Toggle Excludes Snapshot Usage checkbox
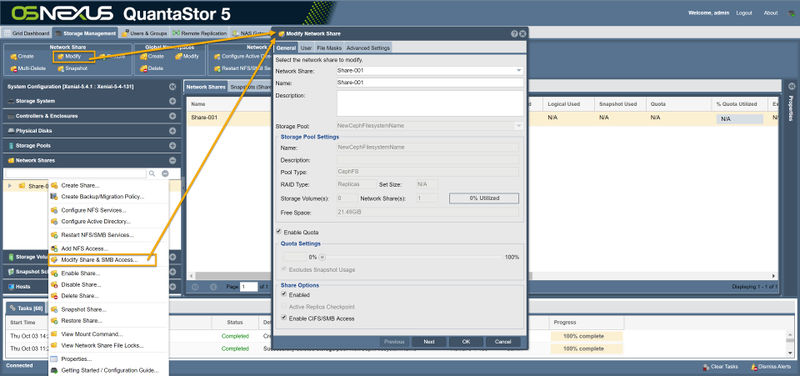 (x=285, y=269)
